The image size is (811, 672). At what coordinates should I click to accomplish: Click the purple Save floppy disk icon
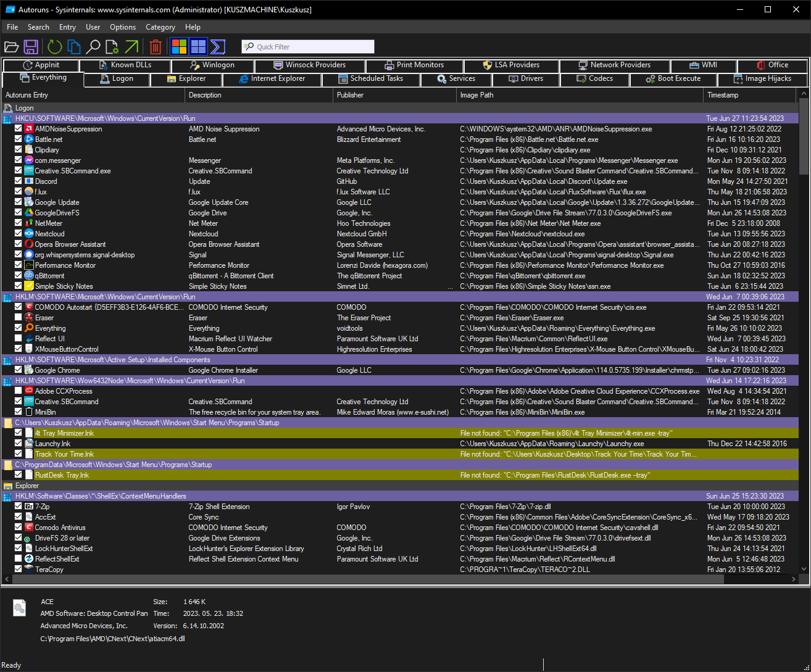[x=31, y=47]
